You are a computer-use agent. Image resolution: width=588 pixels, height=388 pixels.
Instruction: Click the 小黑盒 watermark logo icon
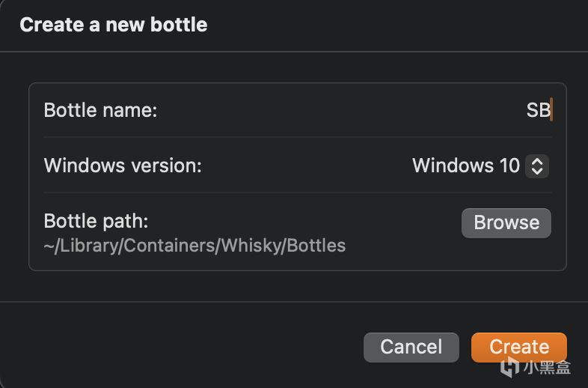(510, 366)
